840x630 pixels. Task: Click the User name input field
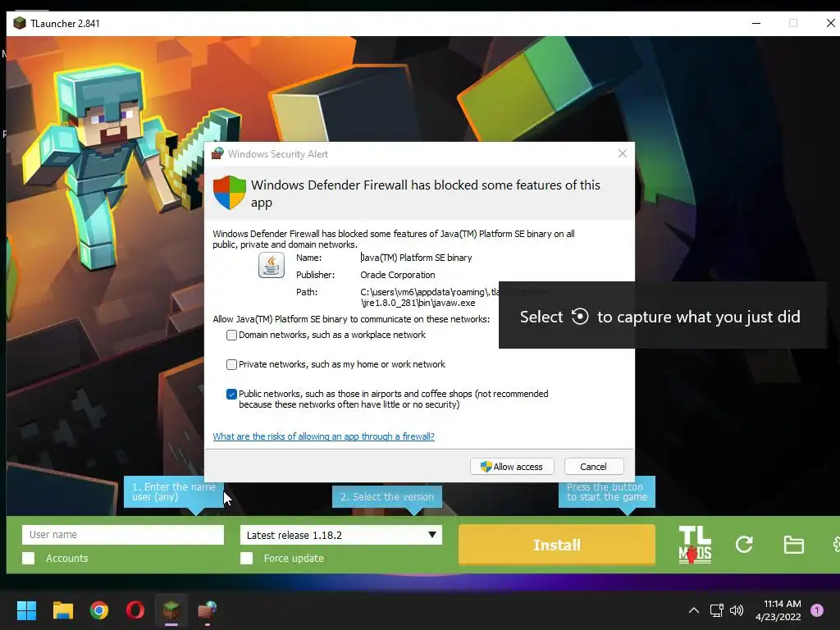tap(123, 535)
